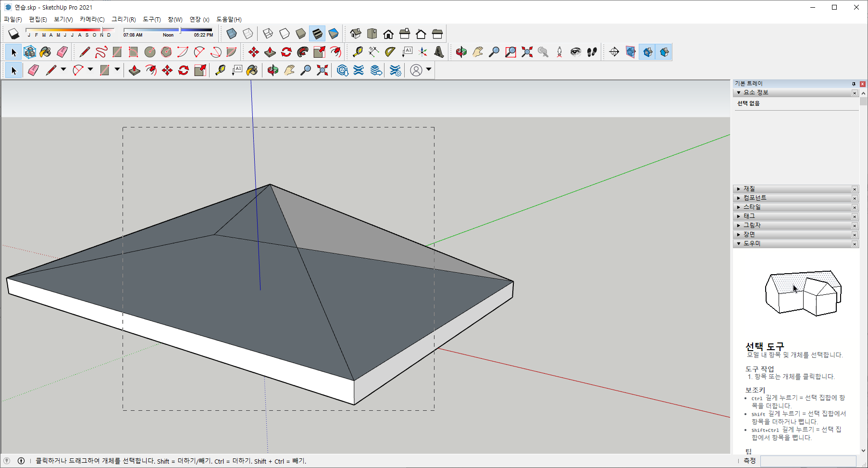868x468 pixels.
Task: Open the line tool dropdown arrow
Action: click(63, 70)
